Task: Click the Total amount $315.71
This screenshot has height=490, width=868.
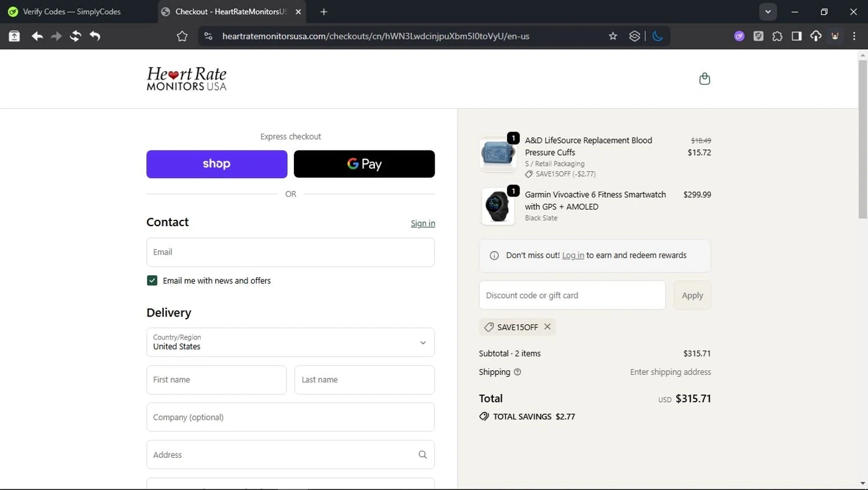Action: [693, 399]
